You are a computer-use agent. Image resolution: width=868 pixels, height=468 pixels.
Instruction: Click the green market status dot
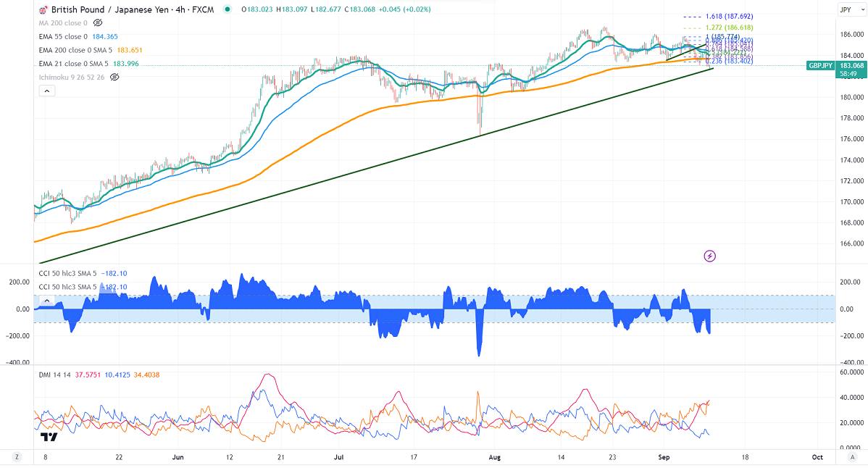coord(227,9)
